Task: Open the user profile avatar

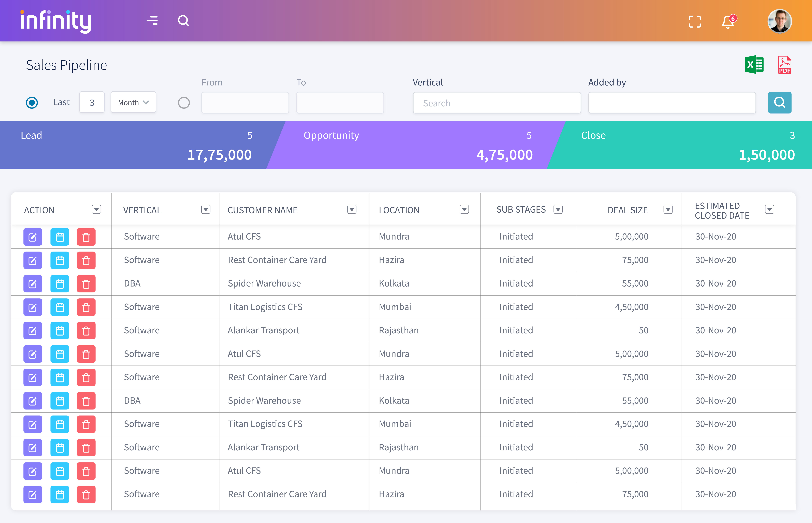Action: (x=780, y=21)
